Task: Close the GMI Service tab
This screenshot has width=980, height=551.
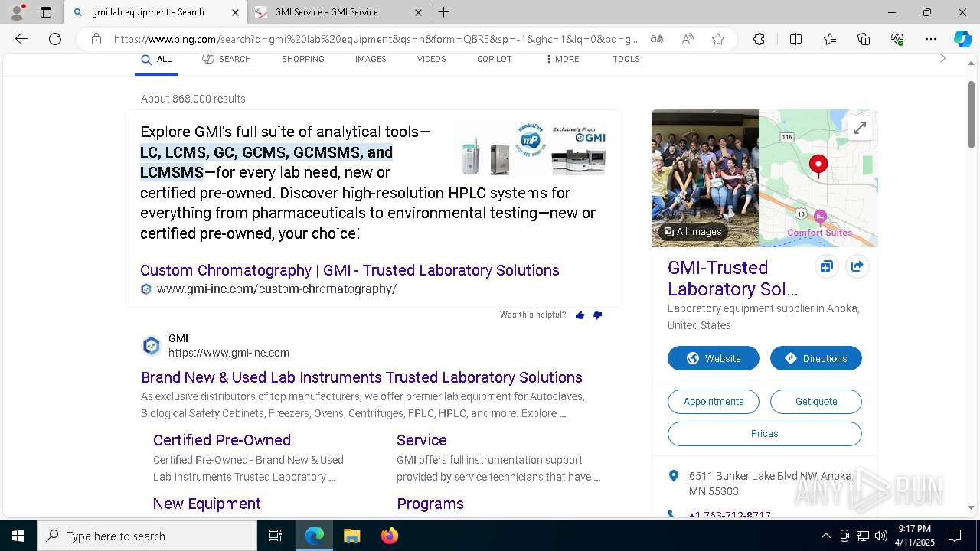Action: [x=418, y=12]
